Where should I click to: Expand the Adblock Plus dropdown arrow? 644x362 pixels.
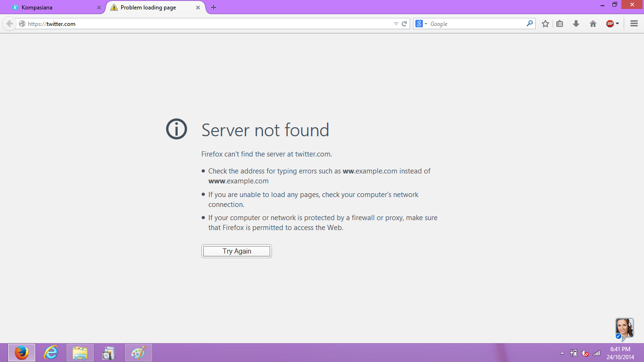tap(618, 24)
